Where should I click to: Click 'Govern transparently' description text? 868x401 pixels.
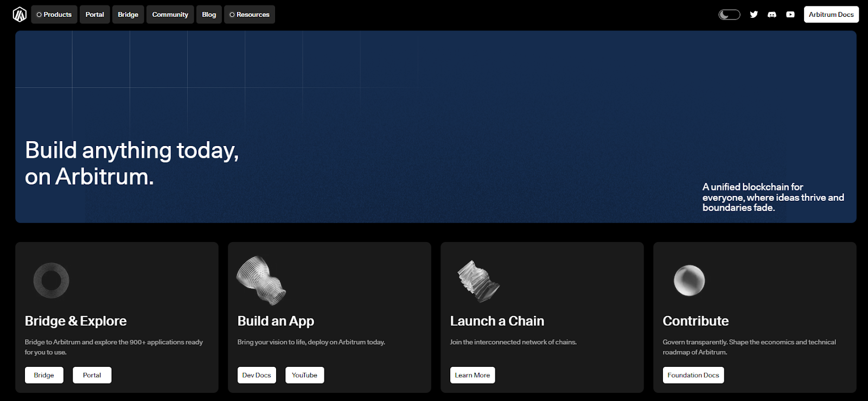click(x=749, y=347)
